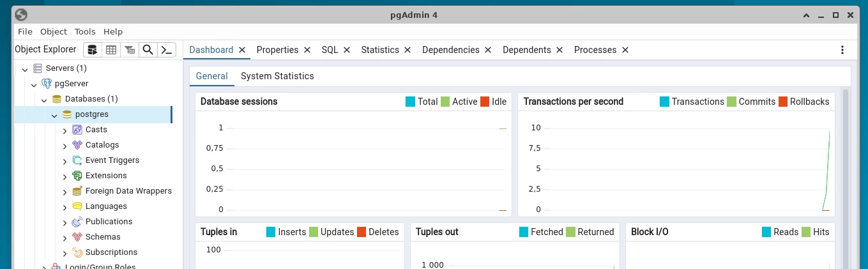Expand the Schemas tree node
The height and width of the screenshot is (269, 868).
pyautogui.click(x=65, y=238)
